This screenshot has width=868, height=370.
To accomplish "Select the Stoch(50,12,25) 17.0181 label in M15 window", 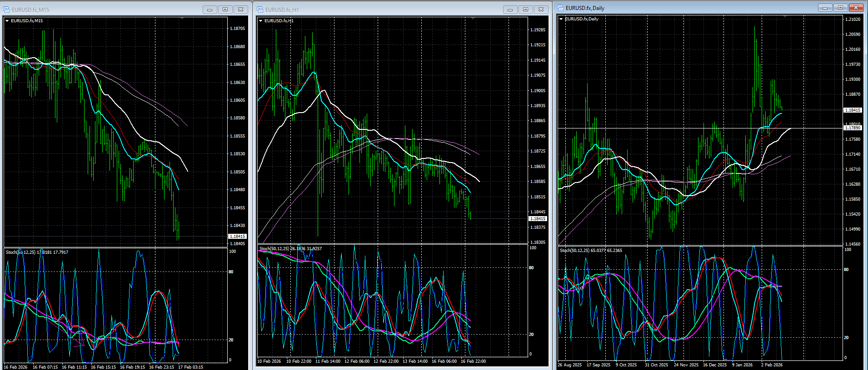I will 37,252.
